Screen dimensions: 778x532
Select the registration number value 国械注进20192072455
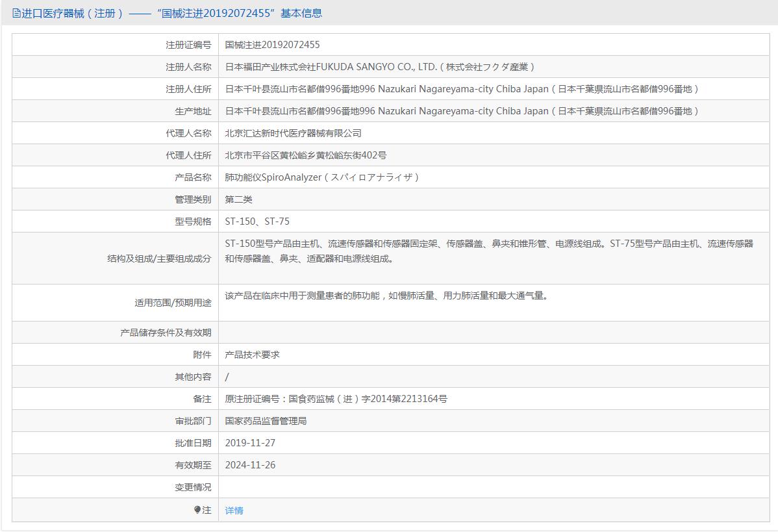point(272,45)
